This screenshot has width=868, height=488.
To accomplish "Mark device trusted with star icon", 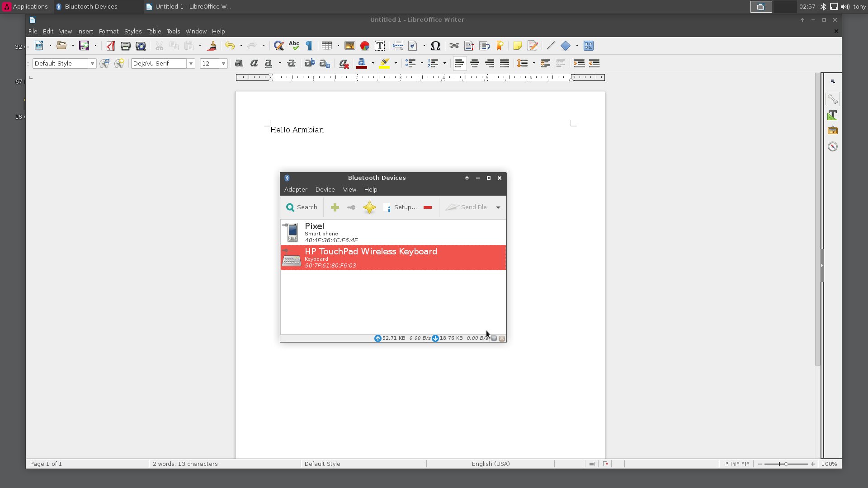I will (x=369, y=207).
